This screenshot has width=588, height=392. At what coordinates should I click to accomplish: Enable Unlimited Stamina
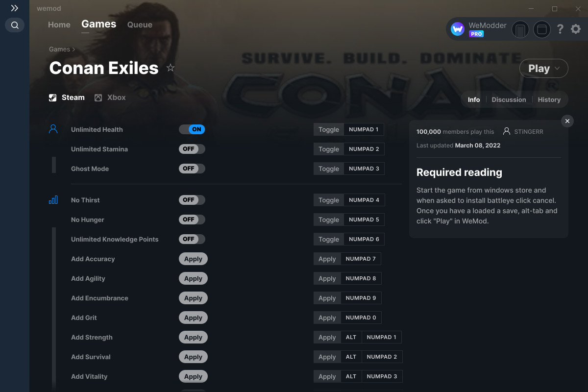(x=192, y=149)
